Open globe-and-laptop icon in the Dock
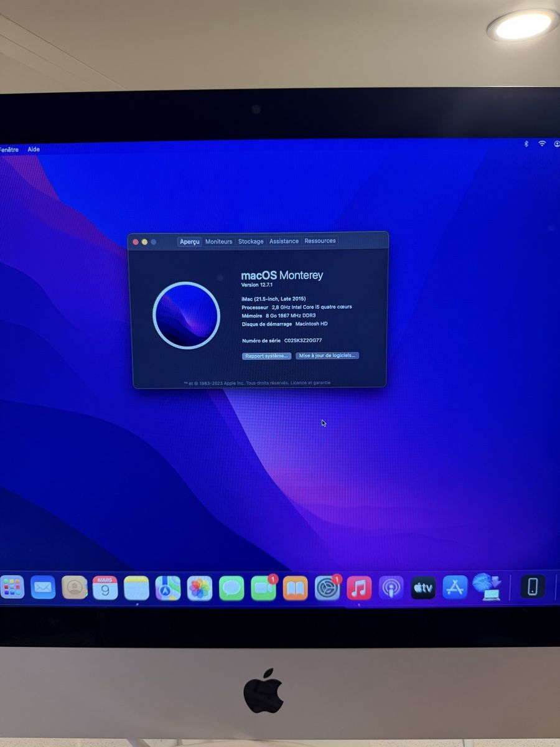The image size is (560, 747). 487,587
